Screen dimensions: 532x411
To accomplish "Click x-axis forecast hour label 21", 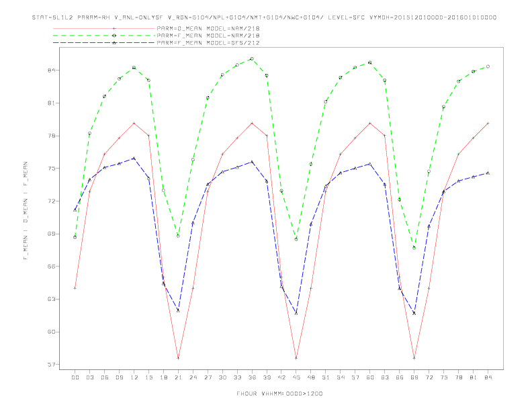I will 178,377.
